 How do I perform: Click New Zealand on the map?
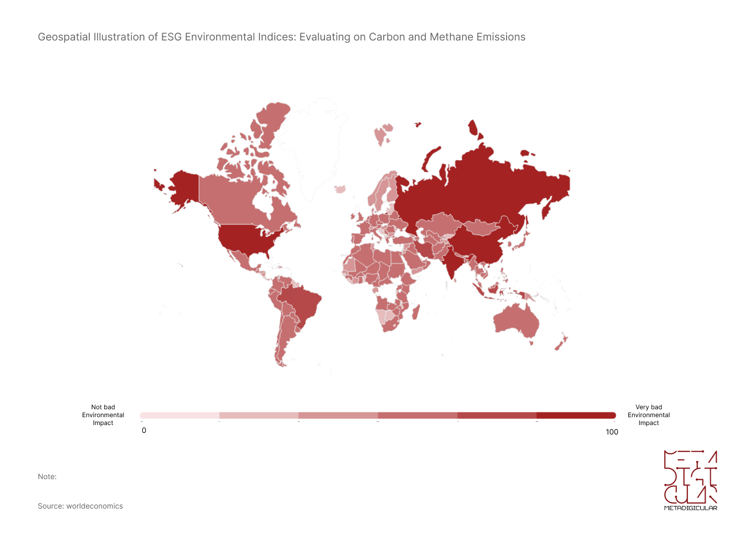(x=561, y=342)
